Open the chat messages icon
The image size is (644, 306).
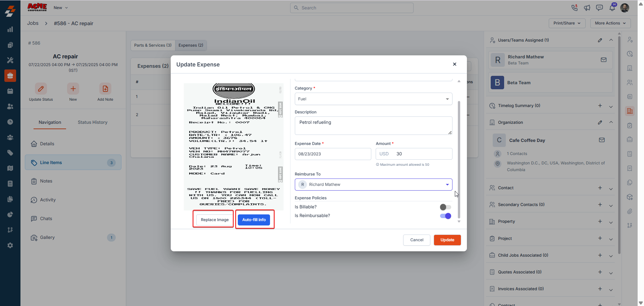point(599,8)
